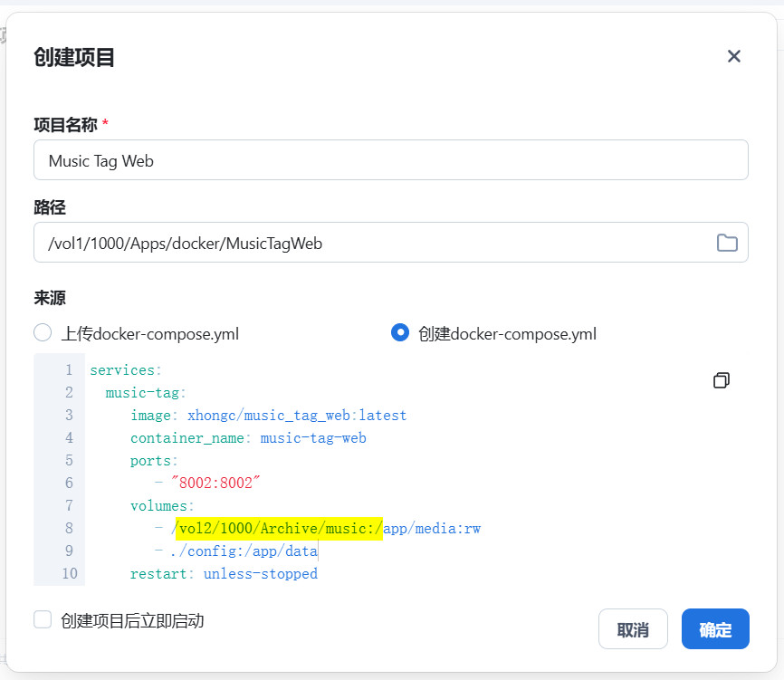Place the cursor on the 'services:' code line

[x=126, y=370]
